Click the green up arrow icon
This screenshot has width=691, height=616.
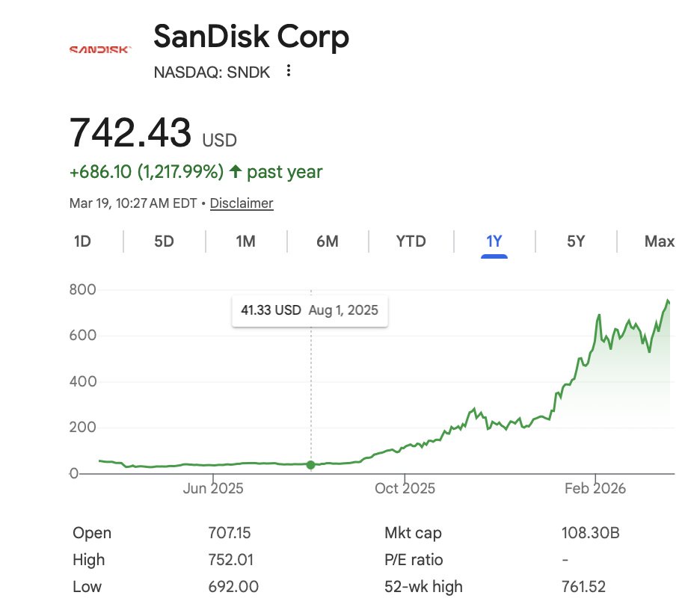[x=236, y=172]
